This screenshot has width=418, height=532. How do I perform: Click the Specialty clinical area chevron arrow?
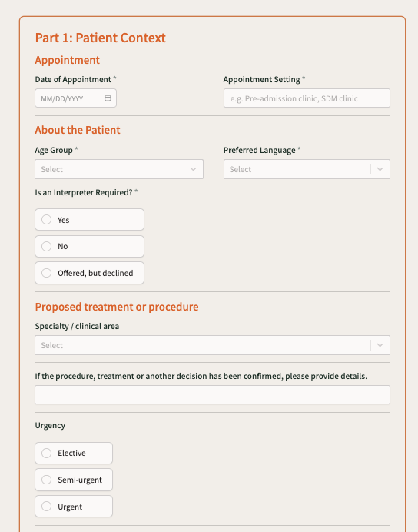click(380, 345)
